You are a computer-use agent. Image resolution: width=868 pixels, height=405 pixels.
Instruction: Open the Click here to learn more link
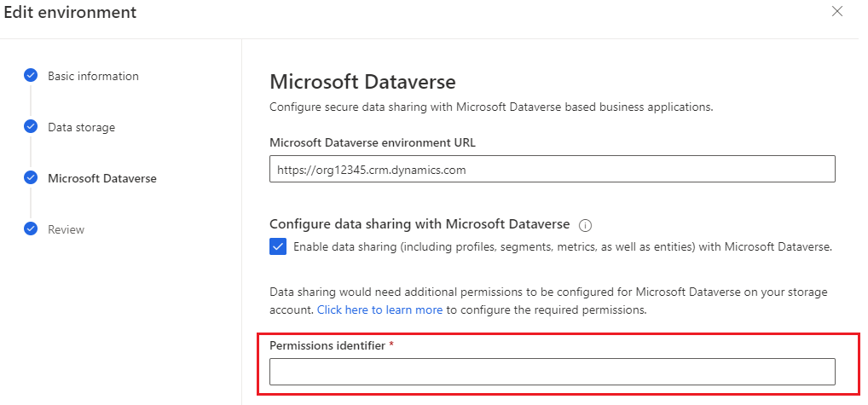379,310
